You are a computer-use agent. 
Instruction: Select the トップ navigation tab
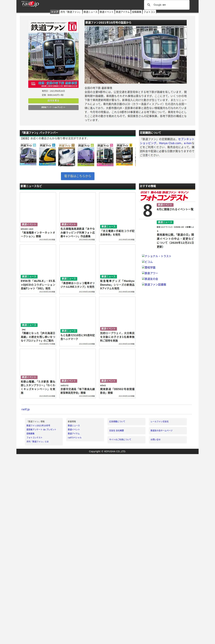coord(55,12)
